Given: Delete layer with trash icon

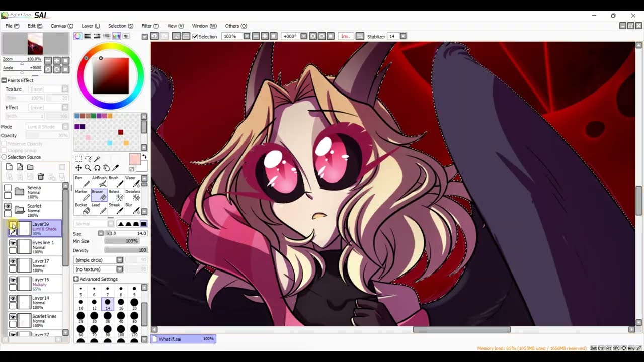Looking at the screenshot, I should pos(41,177).
